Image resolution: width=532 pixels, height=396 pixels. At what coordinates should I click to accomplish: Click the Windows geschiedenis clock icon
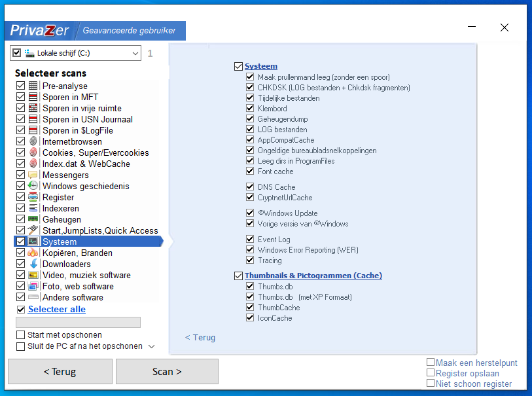pos(33,186)
